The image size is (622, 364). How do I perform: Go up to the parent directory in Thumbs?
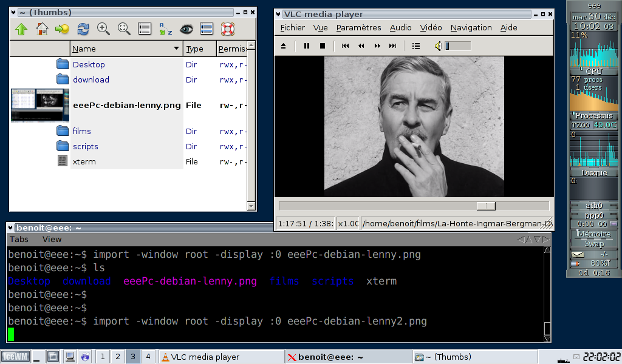click(21, 29)
